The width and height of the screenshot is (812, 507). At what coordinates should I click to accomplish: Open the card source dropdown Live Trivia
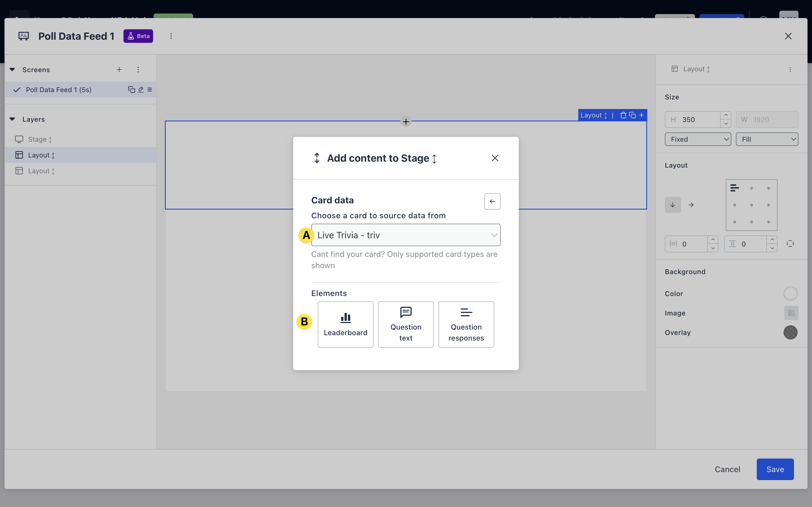tap(405, 235)
